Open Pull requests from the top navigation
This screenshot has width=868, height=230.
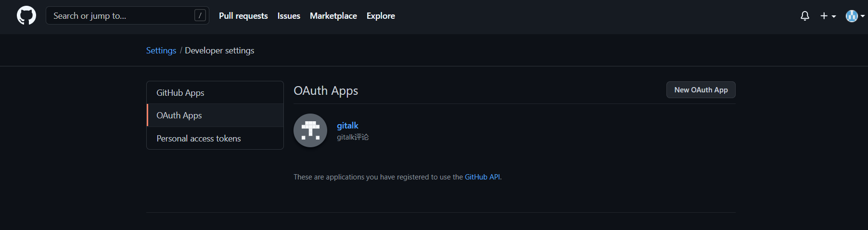243,16
